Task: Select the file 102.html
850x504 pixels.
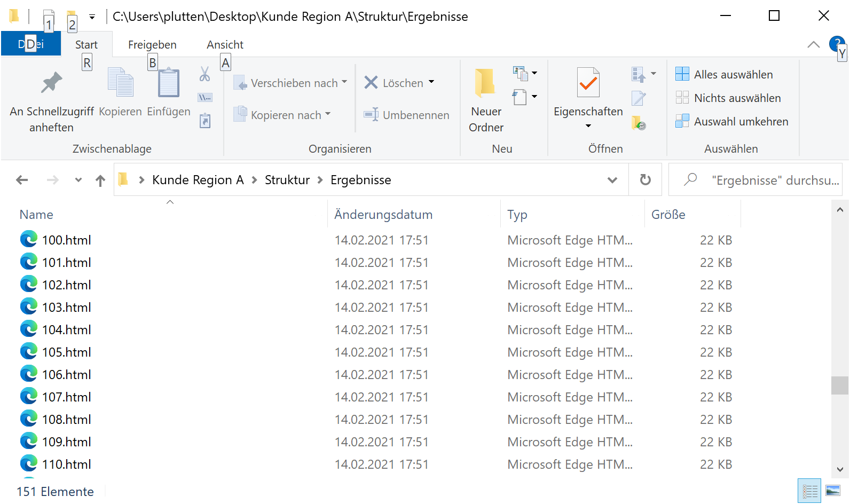Action: [67, 285]
